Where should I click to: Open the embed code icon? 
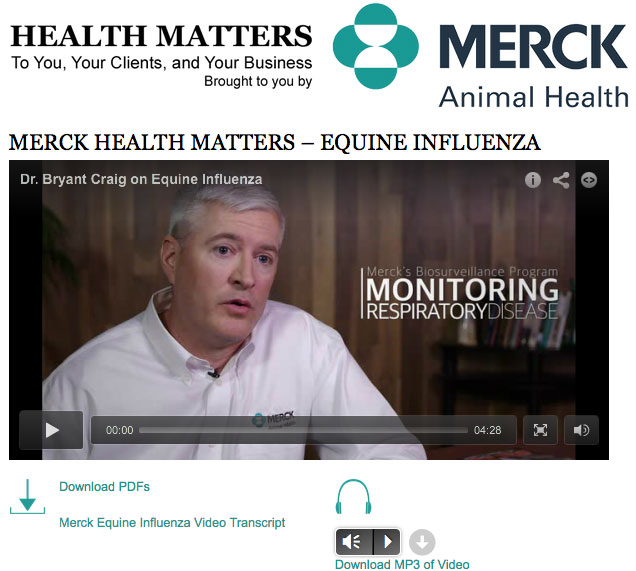pyautogui.click(x=589, y=180)
